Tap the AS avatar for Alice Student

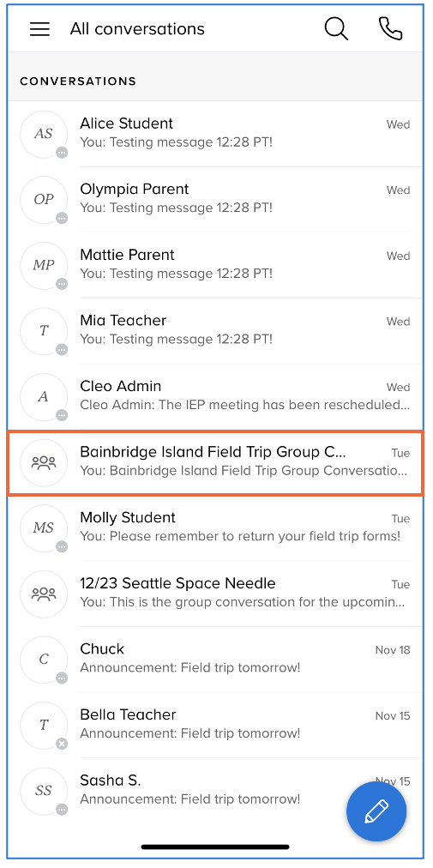(44, 134)
